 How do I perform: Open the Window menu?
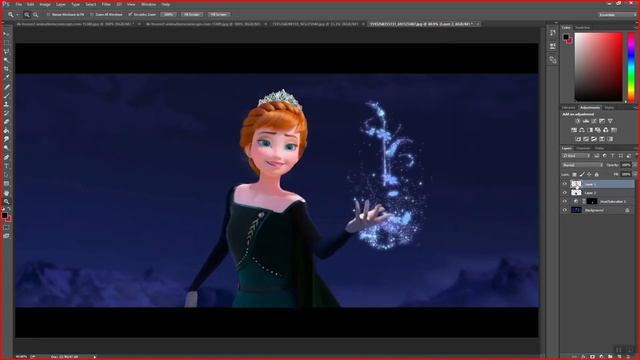pyautogui.click(x=148, y=4)
